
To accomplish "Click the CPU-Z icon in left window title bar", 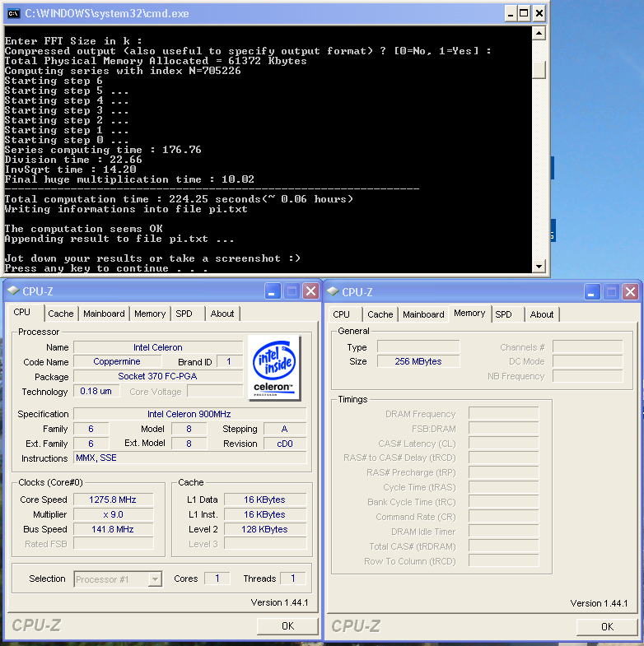I will pyautogui.click(x=14, y=290).
